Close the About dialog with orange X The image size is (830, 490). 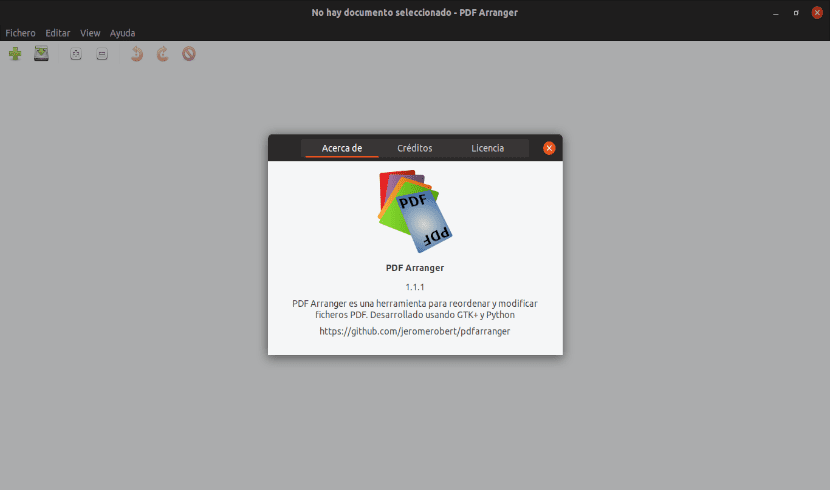point(549,148)
